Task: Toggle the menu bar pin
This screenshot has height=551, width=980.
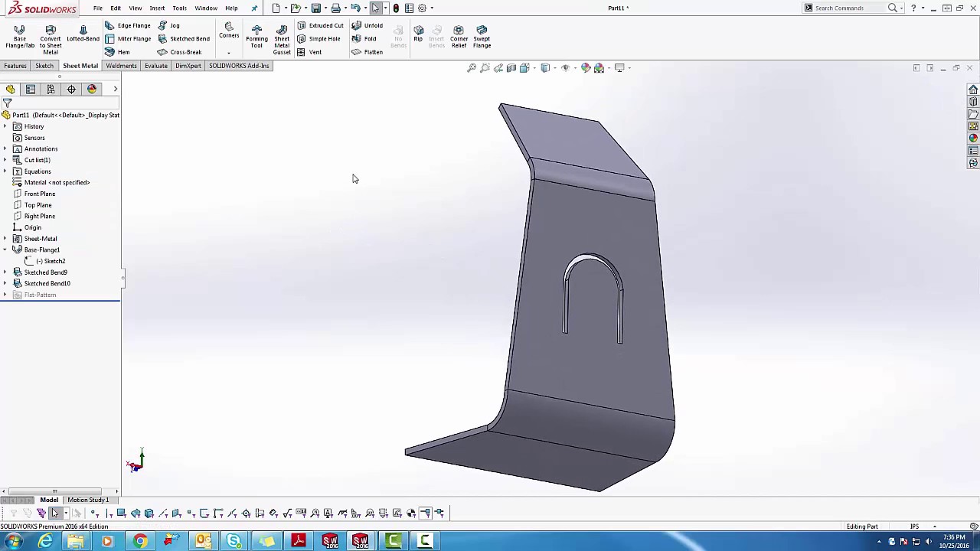Action: (x=254, y=8)
